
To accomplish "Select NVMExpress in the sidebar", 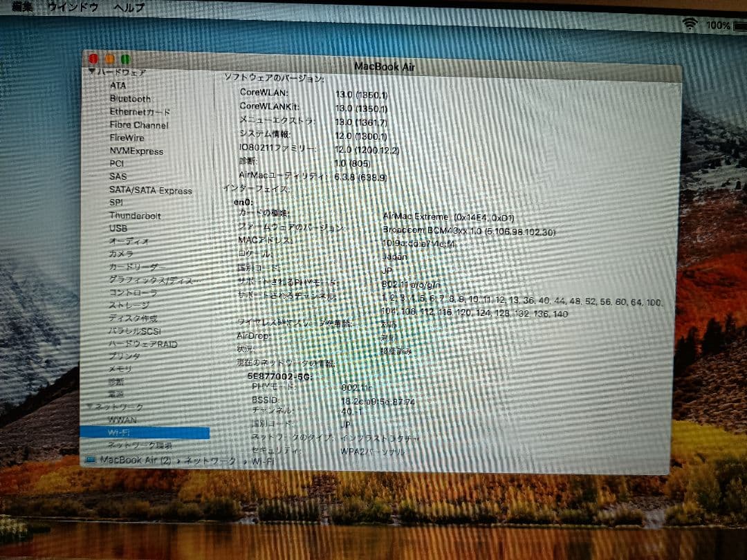I will point(136,151).
